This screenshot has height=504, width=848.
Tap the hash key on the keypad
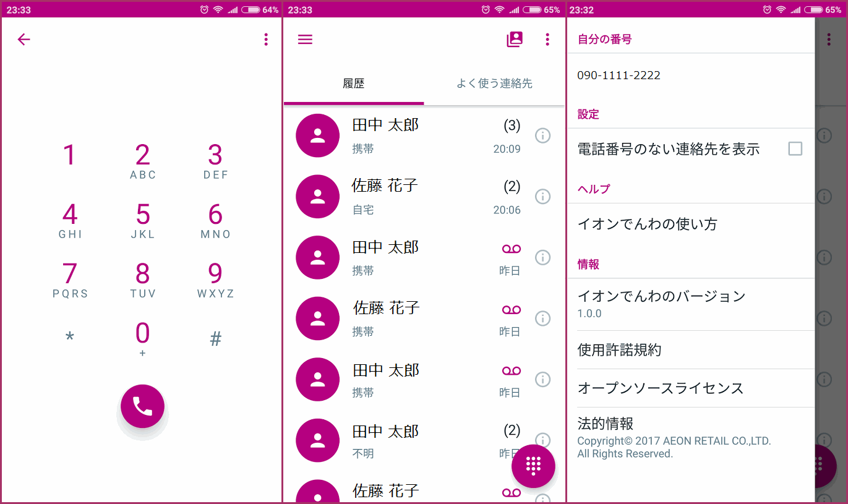point(215,338)
